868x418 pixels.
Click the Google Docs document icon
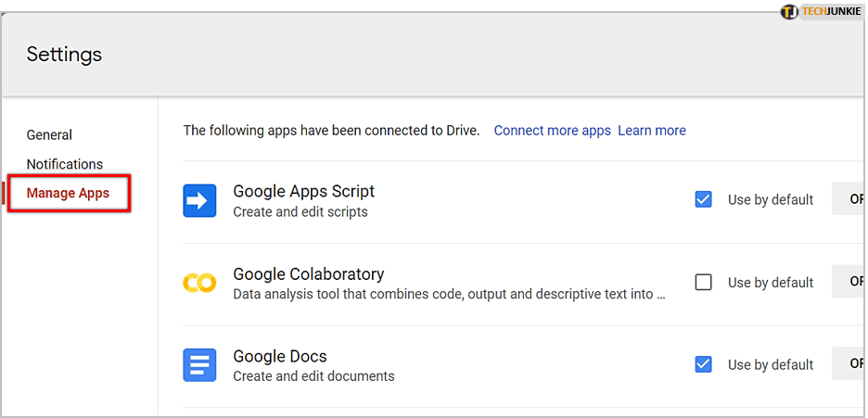pos(199,365)
